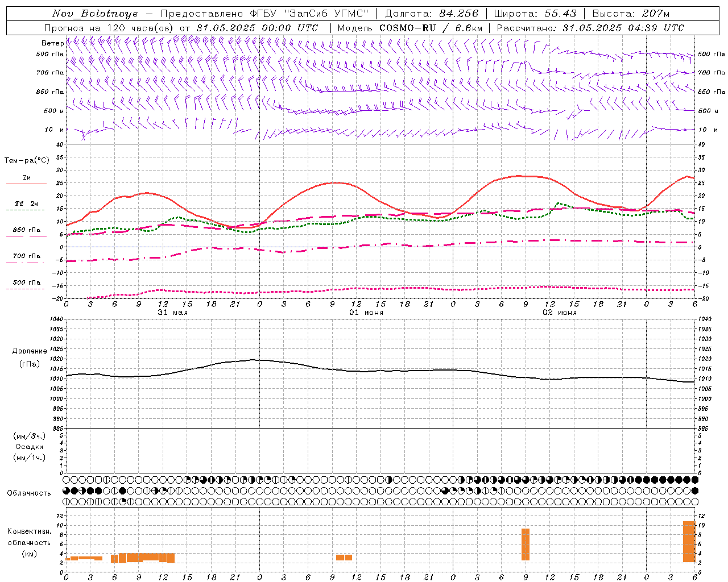The width and height of the screenshot is (728, 582).
Task: Select the forecast start time 31.05.2025 00:00 UTC
Action: [x=257, y=28]
